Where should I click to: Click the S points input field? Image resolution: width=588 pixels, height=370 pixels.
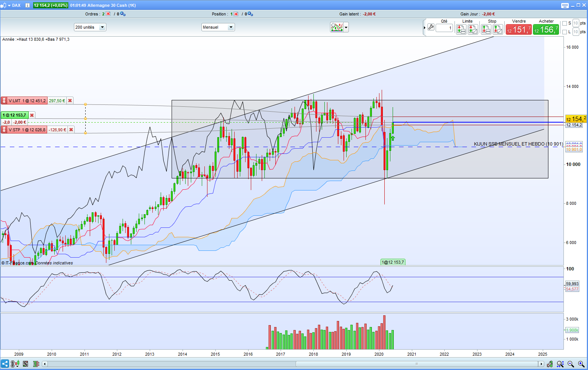[576, 23]
